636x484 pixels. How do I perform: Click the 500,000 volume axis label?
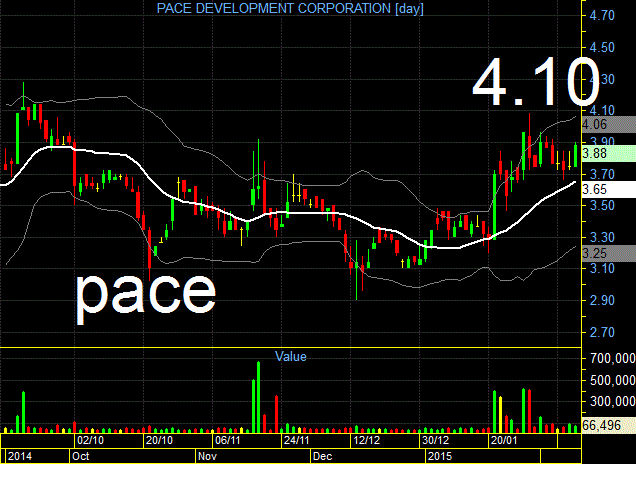(x=612, y=380)
